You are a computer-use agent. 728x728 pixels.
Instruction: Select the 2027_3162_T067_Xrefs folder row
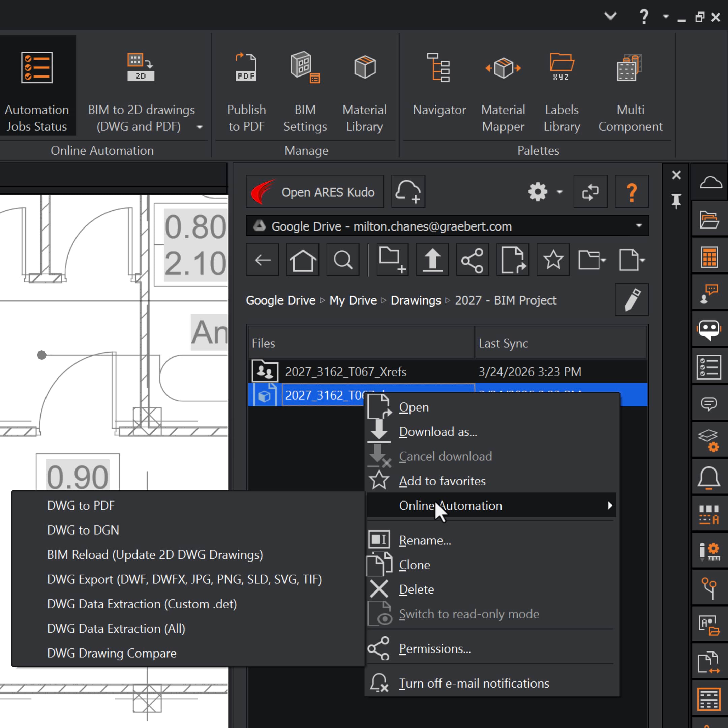[x=345, y=372]
